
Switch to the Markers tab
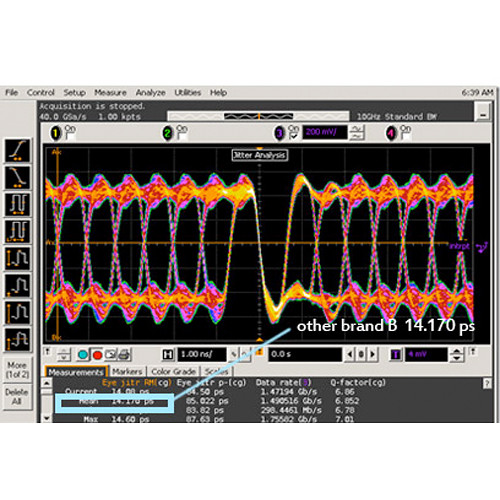pos(127,371)
